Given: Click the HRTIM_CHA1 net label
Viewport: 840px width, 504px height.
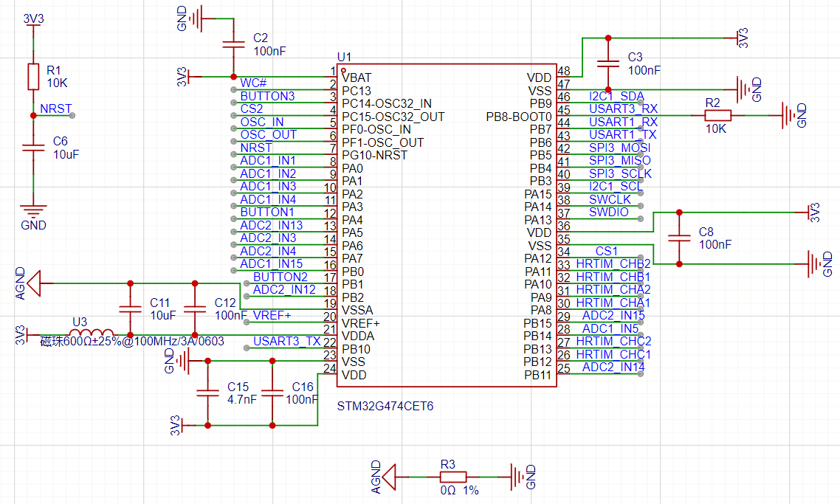Looking at the screenshot, I should [x=613, y=303].
